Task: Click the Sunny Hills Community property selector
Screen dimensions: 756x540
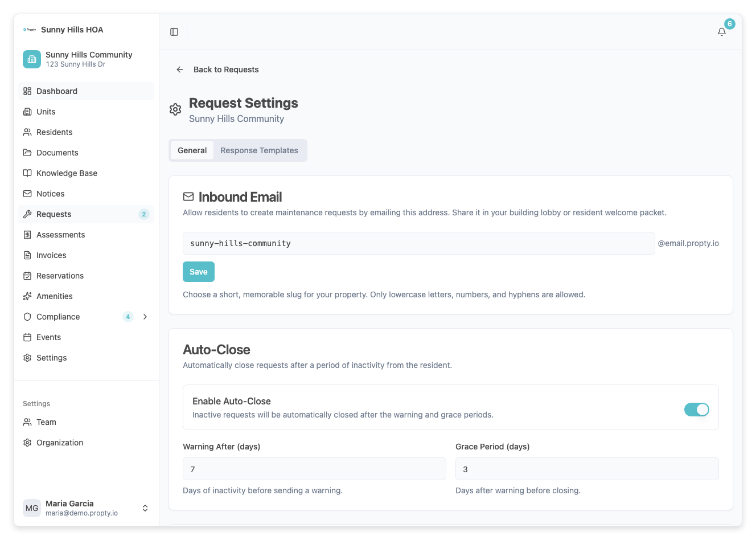Action: tap(86, 59)
